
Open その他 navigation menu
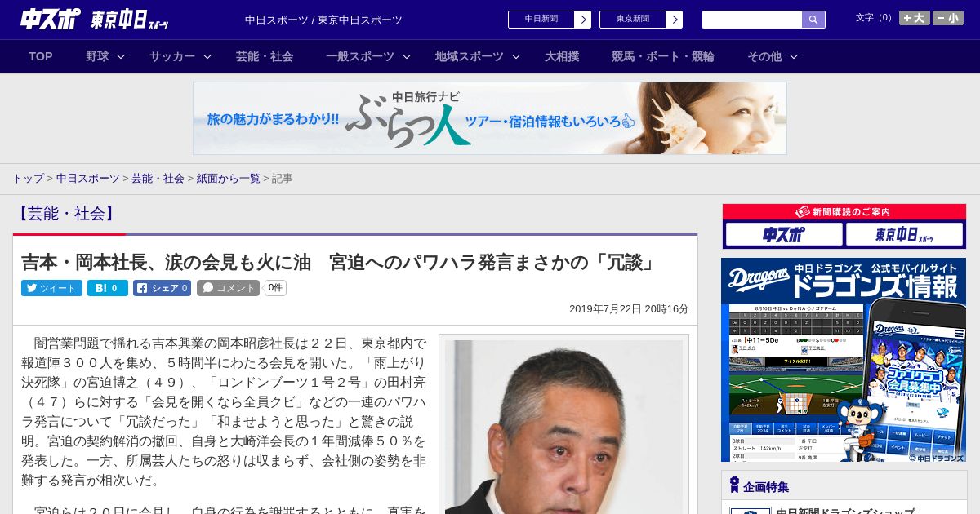pyautogui.click(x=764, y=56)
